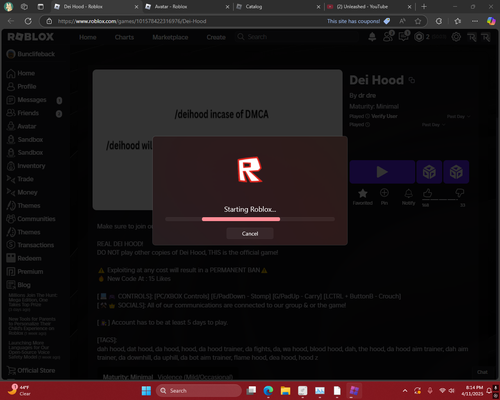Open weather widget showing 44°F Clear
The height and width of the screenshot is (400, 500).
point(19,390)
